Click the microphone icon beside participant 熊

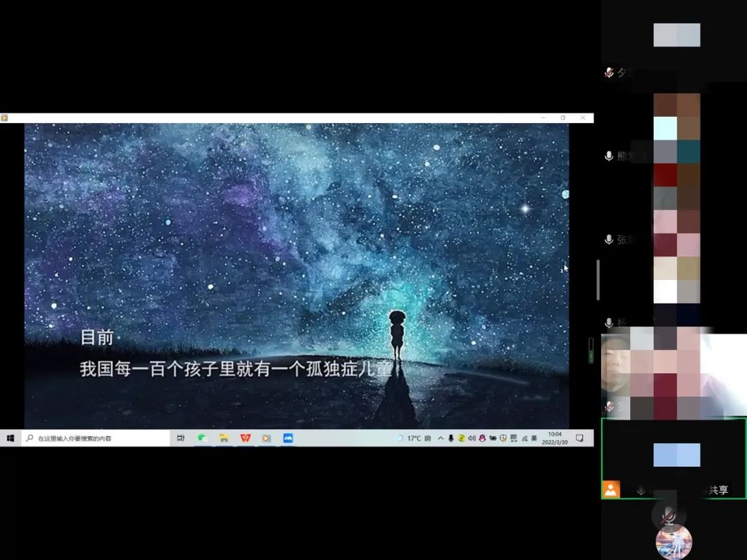(x=609, y=156)
